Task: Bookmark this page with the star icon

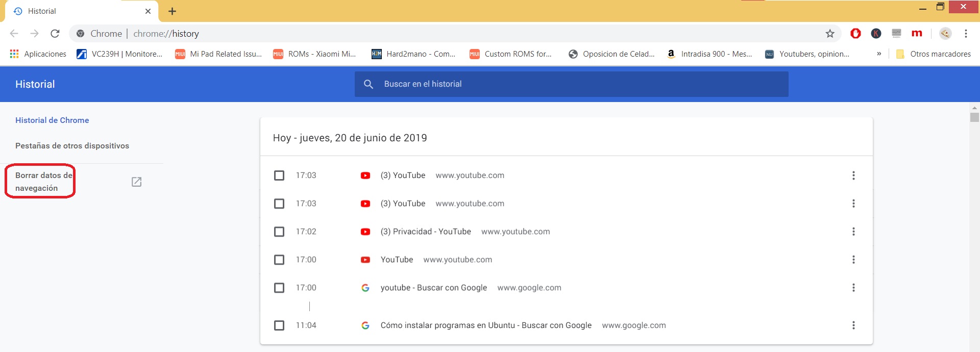Action: coord(830,34)
